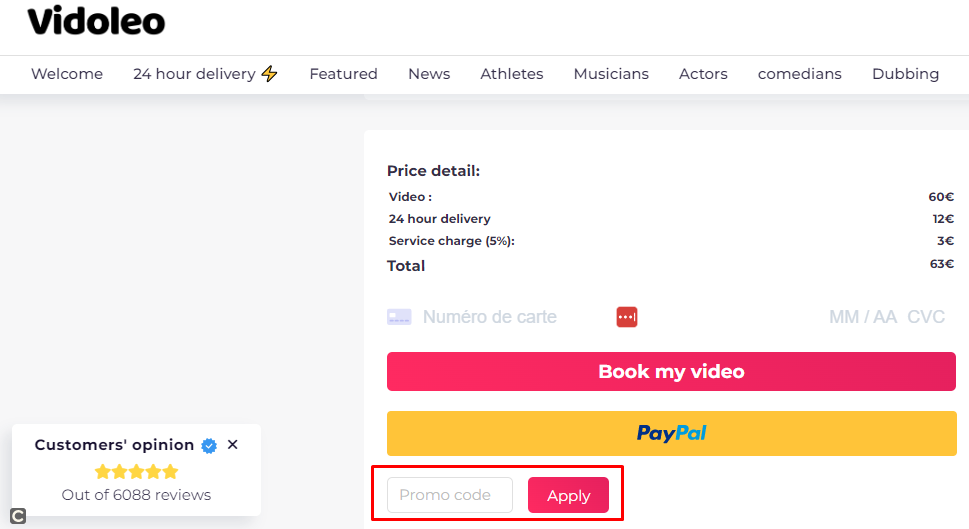969x529 pixels.
Task: Click the Total label
Action: (x=406, y=266)
